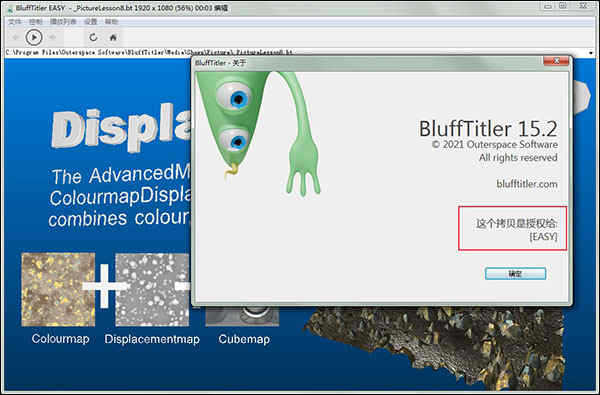Click the BluffTitler app icon in title bar
Screen dimensions: 600x395
point(10,8)
